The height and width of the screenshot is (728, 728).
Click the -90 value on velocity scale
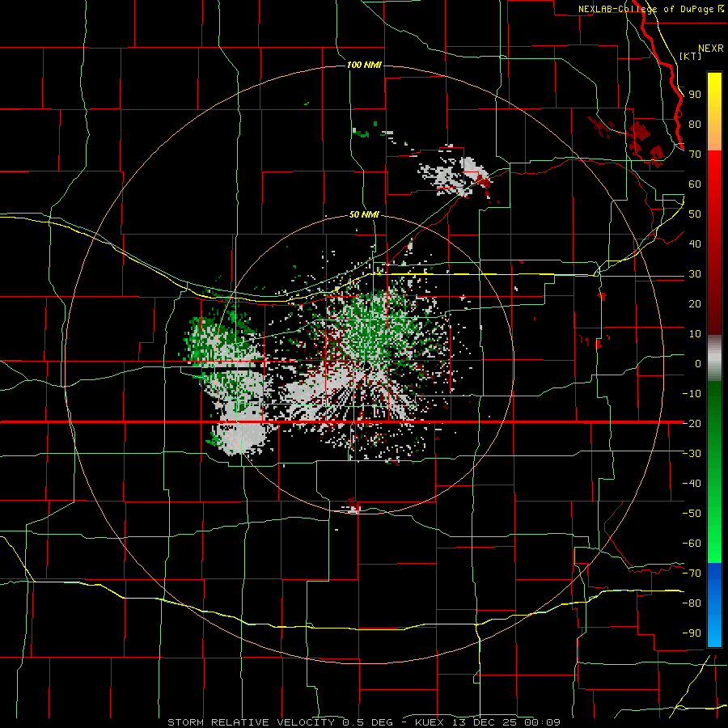(x=692, y=633)
